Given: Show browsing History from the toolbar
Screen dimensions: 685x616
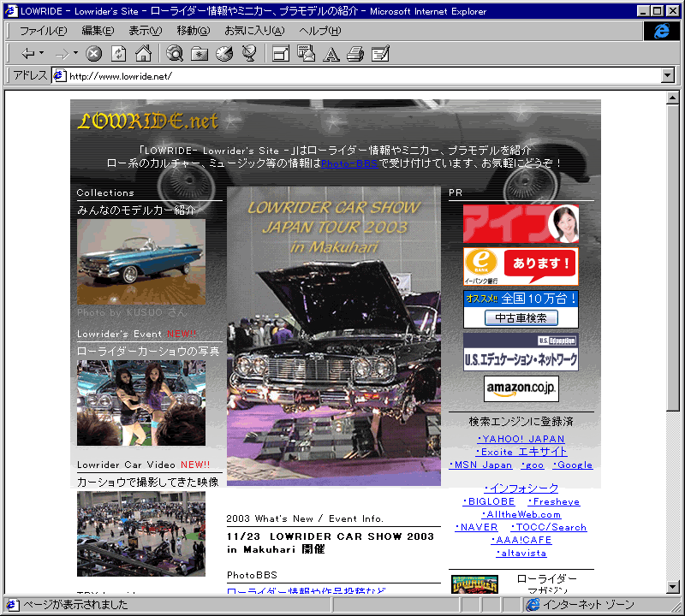Looking at the screenshot, I should pos(224,54).
